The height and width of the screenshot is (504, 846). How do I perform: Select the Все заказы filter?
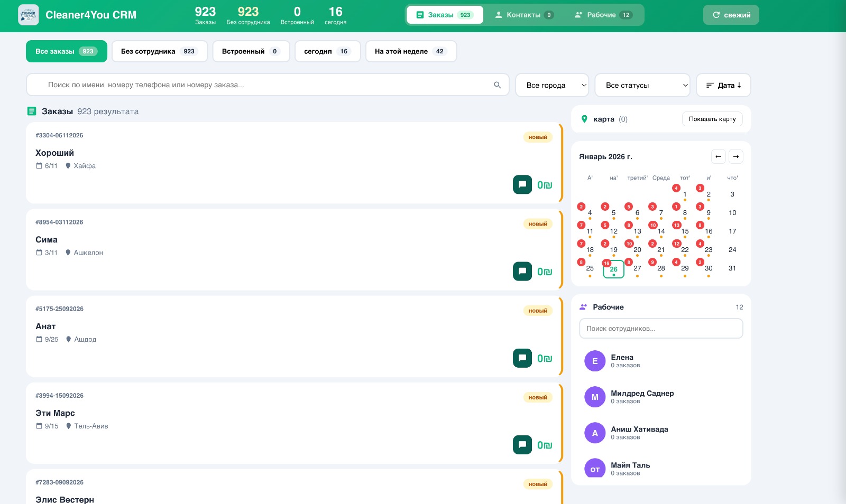tap(67, 51)
